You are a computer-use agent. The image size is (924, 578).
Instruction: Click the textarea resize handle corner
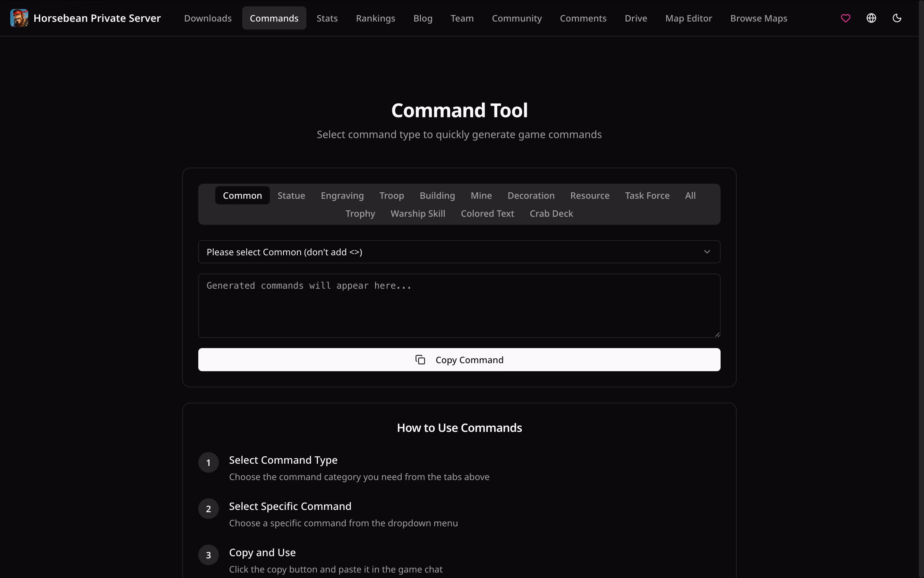point(717,335)
